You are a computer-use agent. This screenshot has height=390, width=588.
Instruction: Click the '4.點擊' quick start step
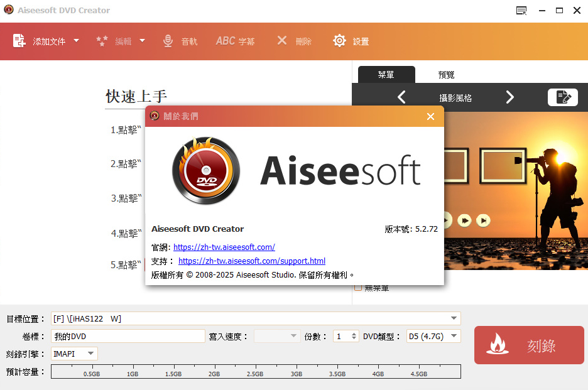126,234
